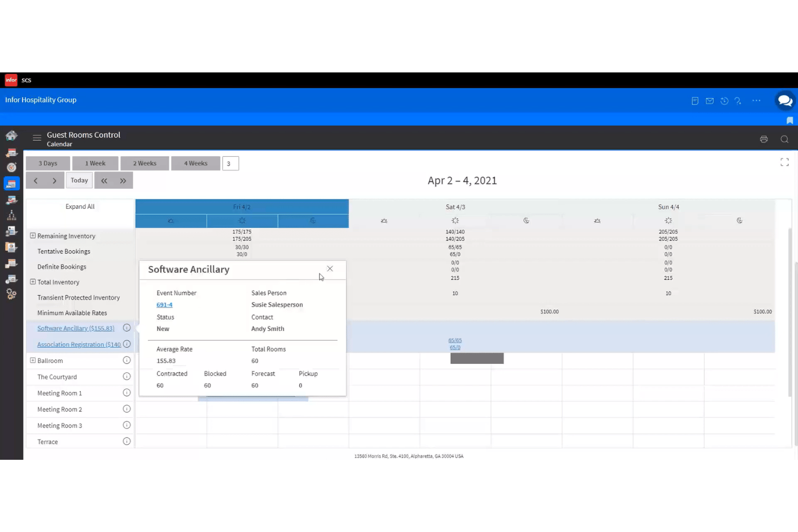Click the help question mark icon
This screenshot has height=532, width=798.
click(738, 101)
